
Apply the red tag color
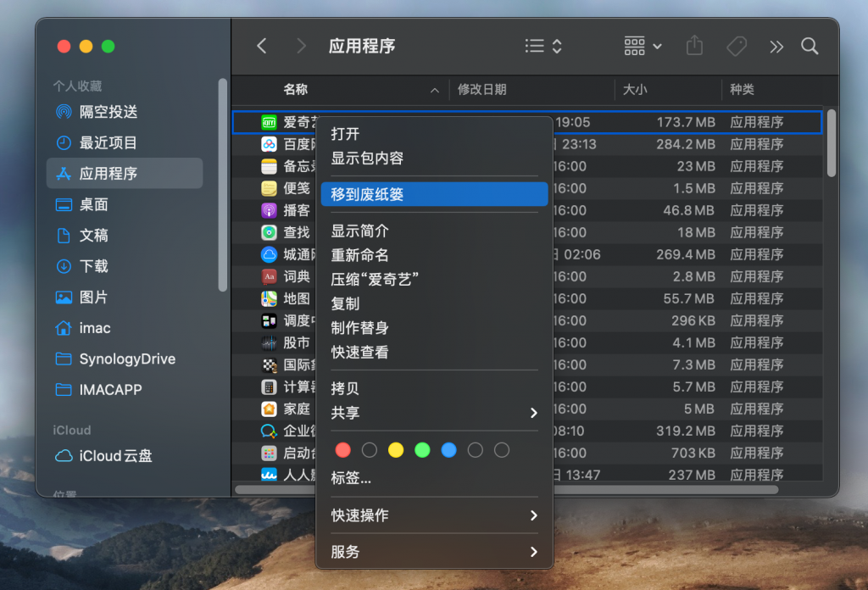point(342,450)
